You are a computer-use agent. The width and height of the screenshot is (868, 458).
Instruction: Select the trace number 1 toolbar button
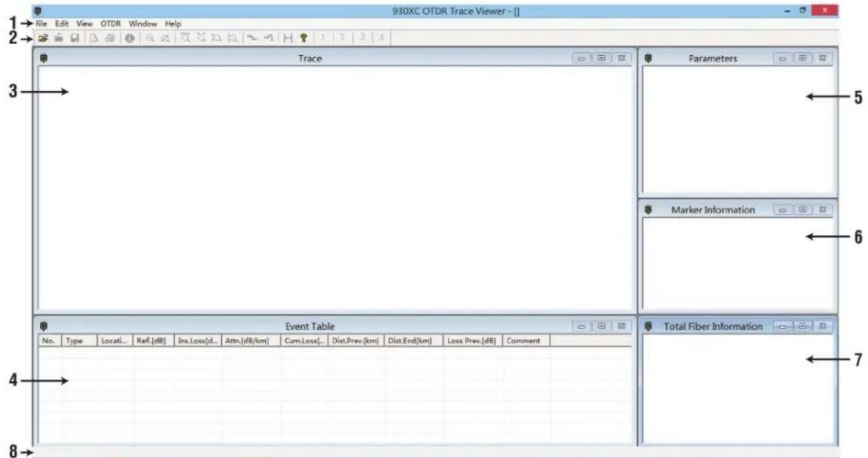coord(322,38)
